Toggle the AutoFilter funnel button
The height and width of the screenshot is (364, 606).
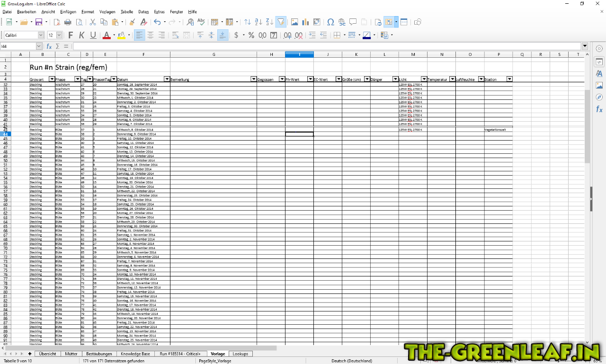click(281, 22)
